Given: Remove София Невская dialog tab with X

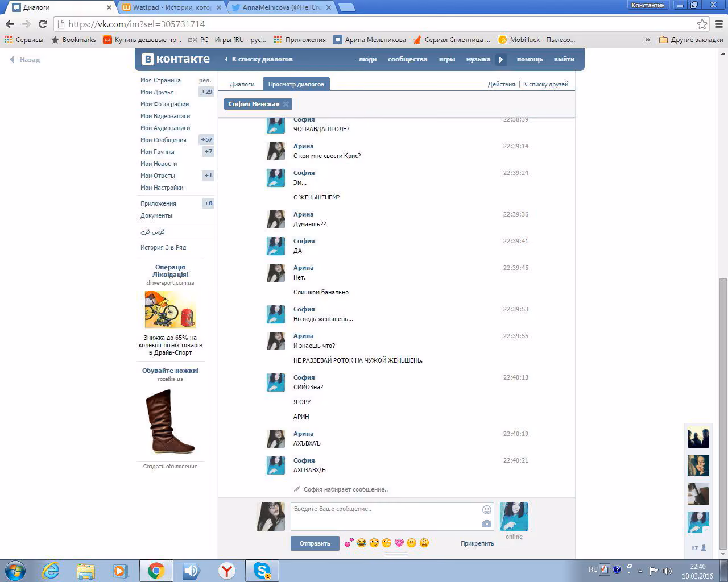Looking at the screenshot, I should 286,104.
